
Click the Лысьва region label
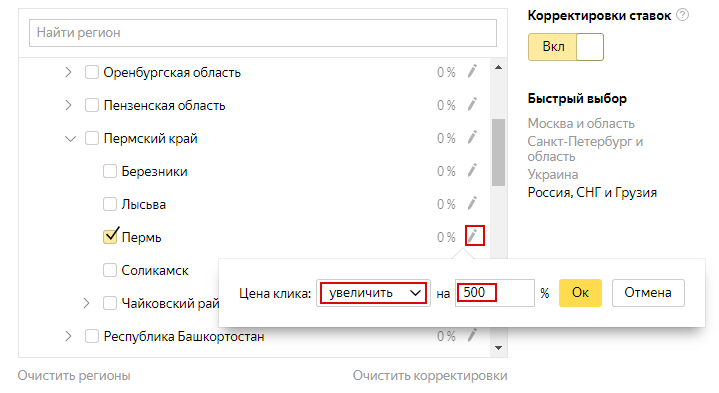point(144,205)
